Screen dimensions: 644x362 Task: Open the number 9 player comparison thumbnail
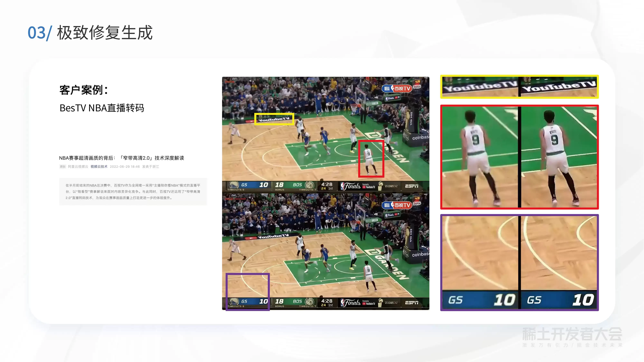coord(520,157)
